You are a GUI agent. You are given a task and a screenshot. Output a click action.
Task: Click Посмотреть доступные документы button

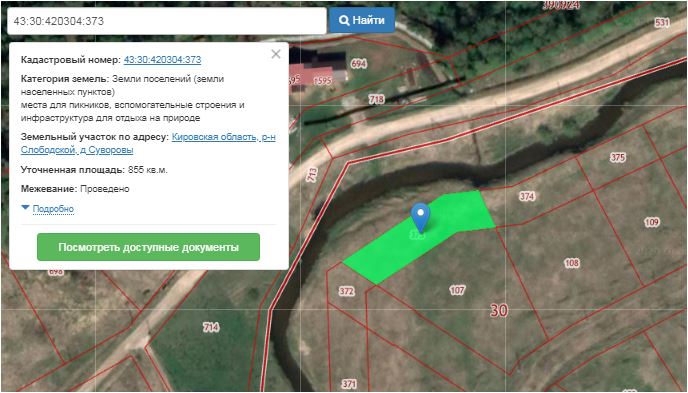click(148, 247)
